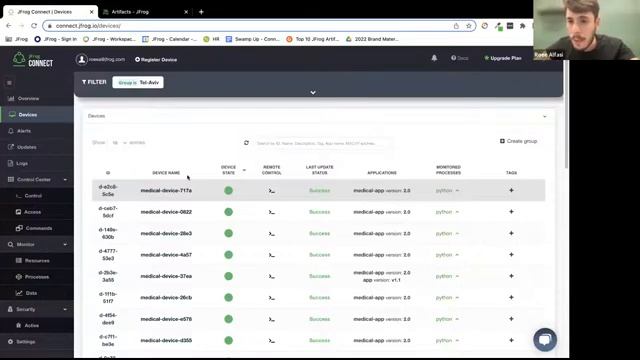This screenshot has height=360, width=640.
Task: Open remote control terminal for medical-device-28e3
Action: [271, 233]
